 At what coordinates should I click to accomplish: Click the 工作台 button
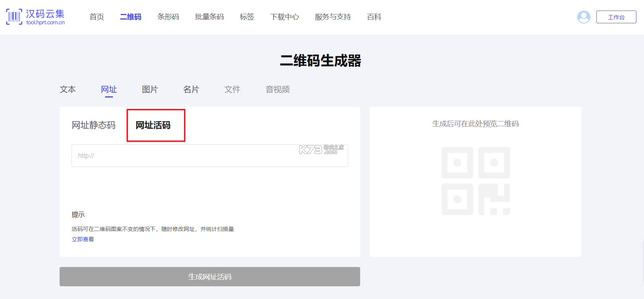pos(616,17)
